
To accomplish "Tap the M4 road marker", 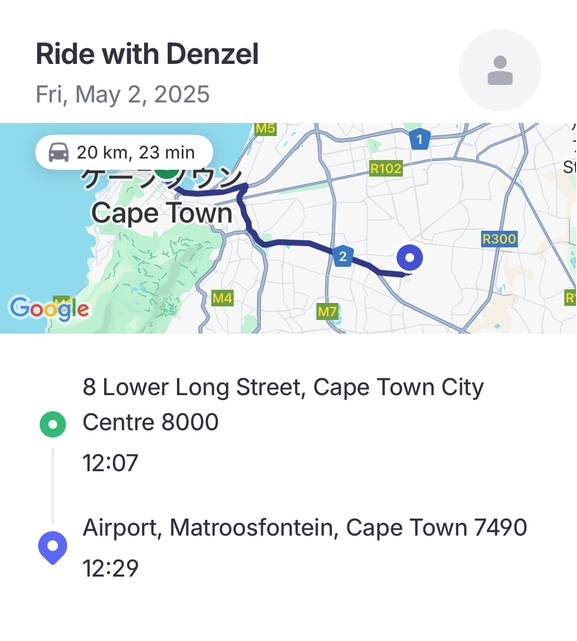I will (222, 298).
